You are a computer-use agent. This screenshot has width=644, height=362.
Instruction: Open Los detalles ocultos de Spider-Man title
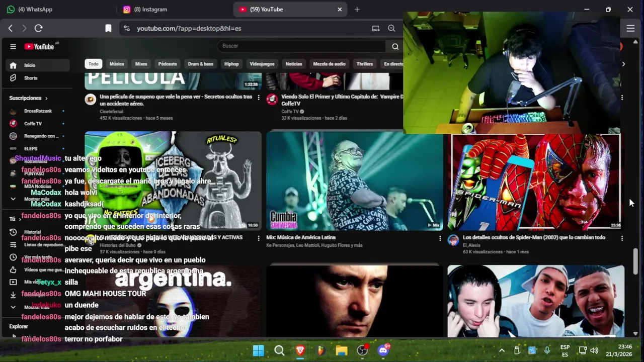point(534,237)
